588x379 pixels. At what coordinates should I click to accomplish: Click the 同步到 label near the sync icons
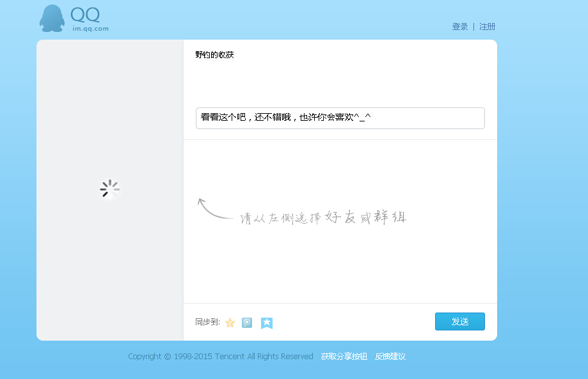(207, 321)
